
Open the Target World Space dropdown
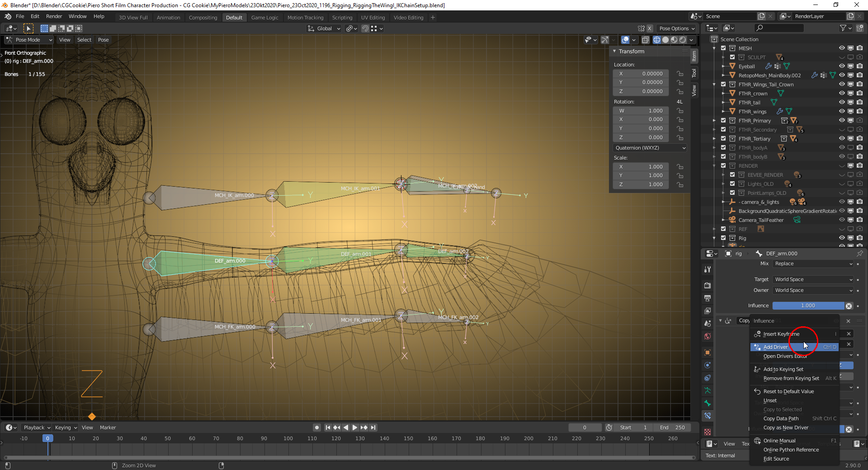point(812,279)
